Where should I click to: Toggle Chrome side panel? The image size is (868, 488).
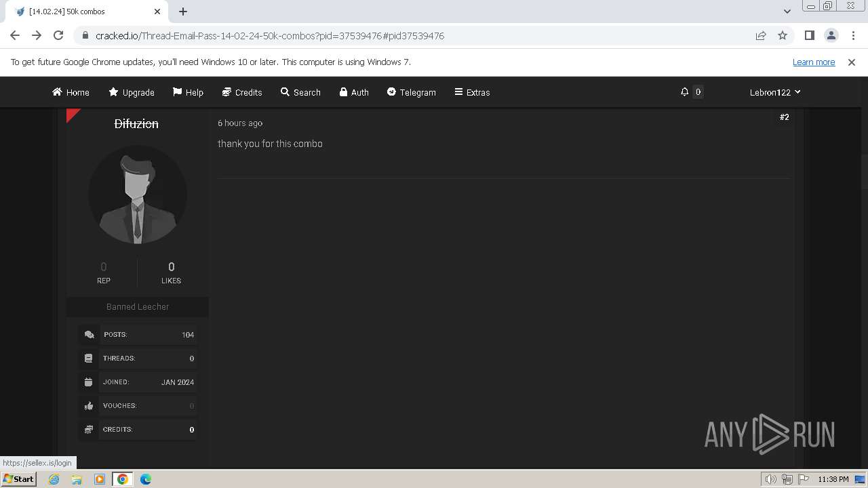[x=809, y=35]
